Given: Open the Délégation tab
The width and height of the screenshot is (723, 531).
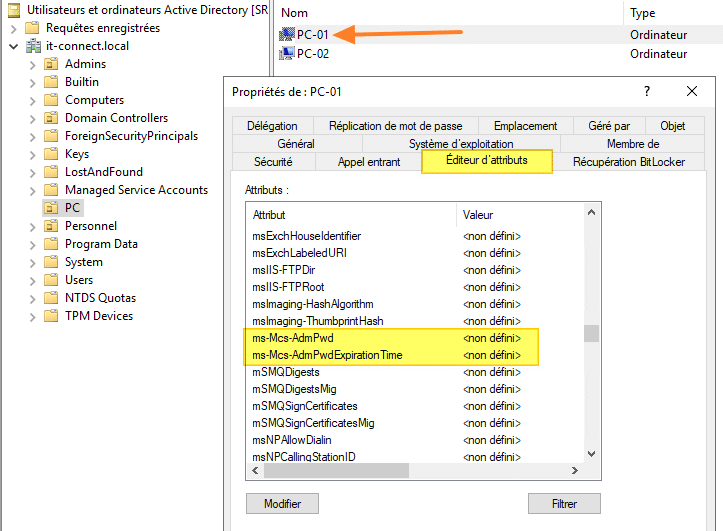Looking at the screenshot, I should pyautogui.click(x=273, y=126).
